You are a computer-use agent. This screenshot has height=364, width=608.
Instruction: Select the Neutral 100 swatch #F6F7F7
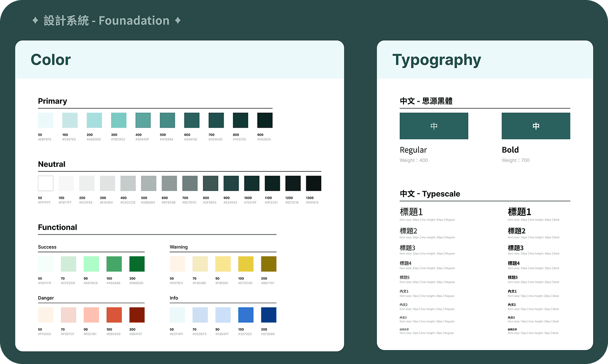[x=66, y=183]
